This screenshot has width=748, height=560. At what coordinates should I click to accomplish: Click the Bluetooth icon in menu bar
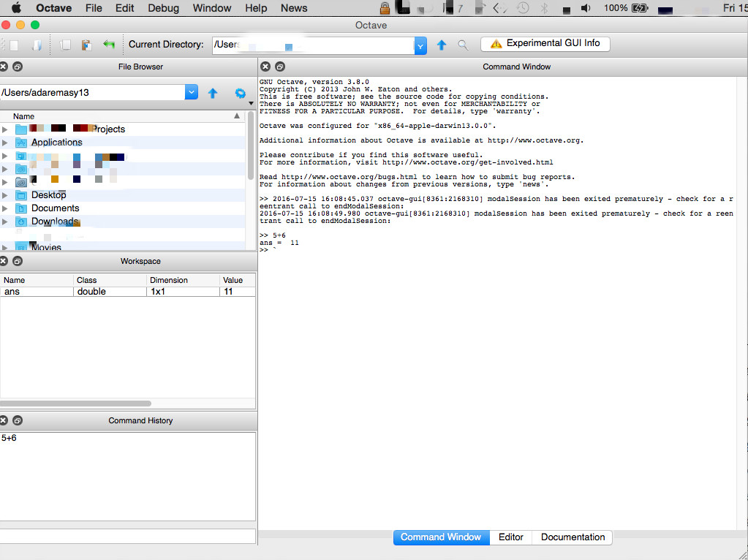[x=544, y=8]
